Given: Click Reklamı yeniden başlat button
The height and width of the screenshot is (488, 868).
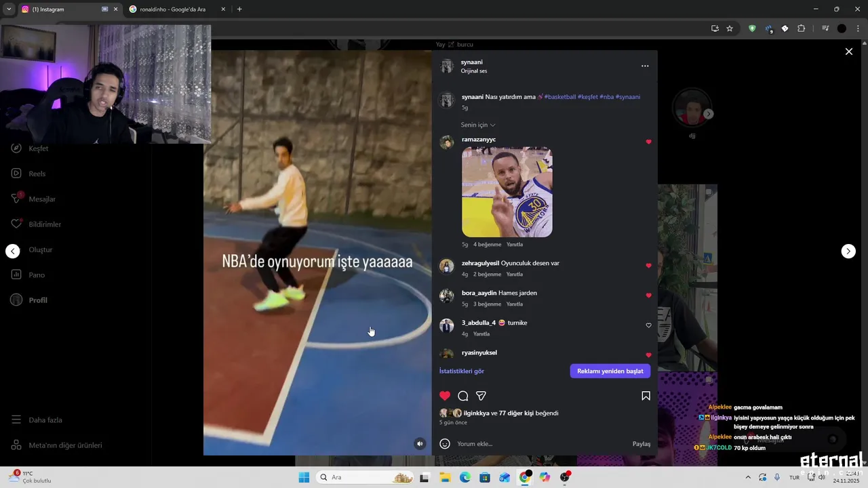Looking at the screenshot, I should click(x=610, y=371).
